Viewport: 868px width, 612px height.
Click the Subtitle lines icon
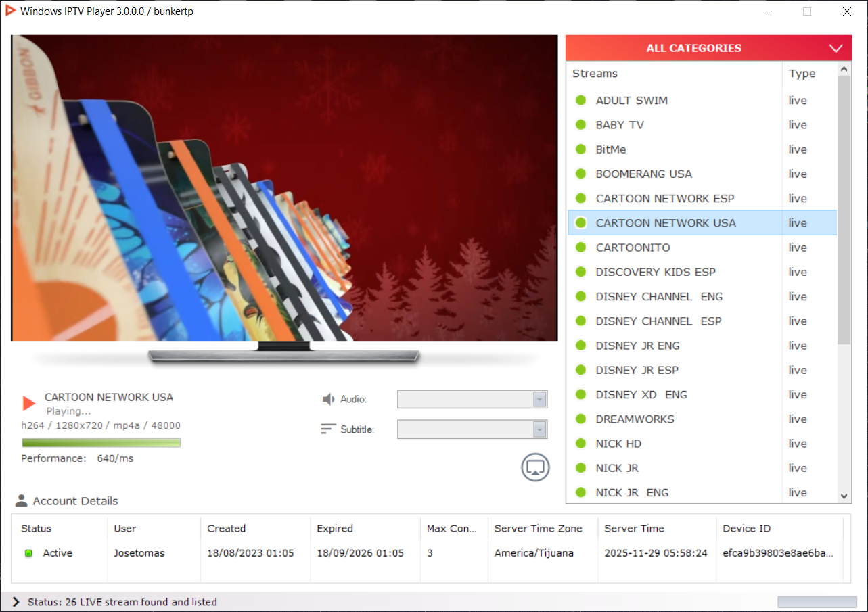coord(328,429)
